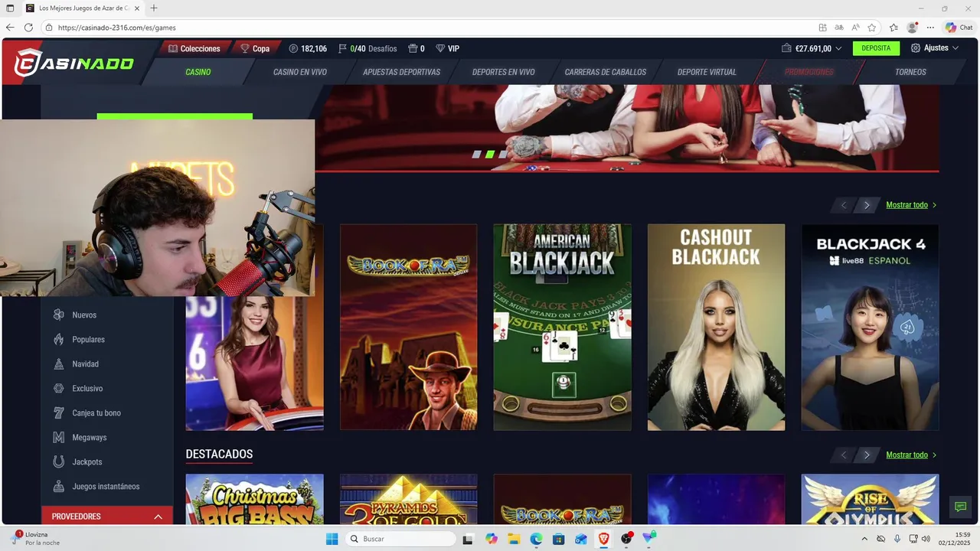This screenshot has height=551, width=980.
Task: Close the Los Mejores Juegos tab
Action: coord(137,8)
